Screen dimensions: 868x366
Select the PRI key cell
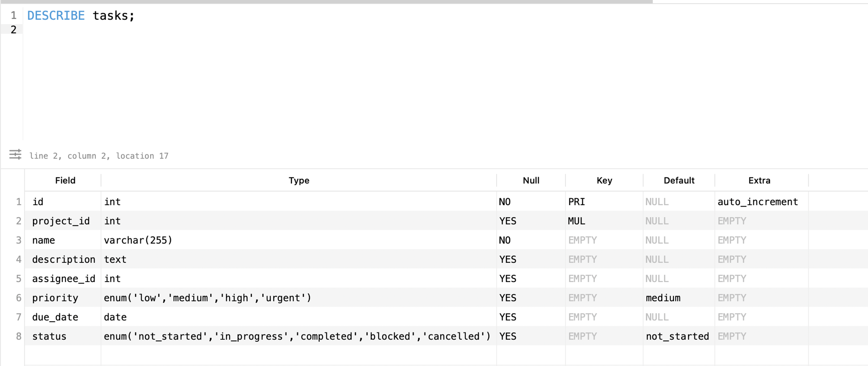coord(577,202)
